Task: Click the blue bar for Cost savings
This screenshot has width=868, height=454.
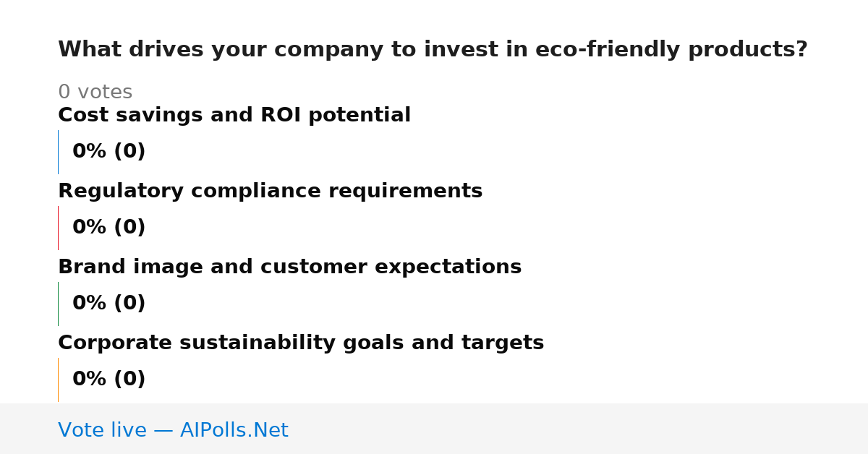Action: click(x=58, y=152)
